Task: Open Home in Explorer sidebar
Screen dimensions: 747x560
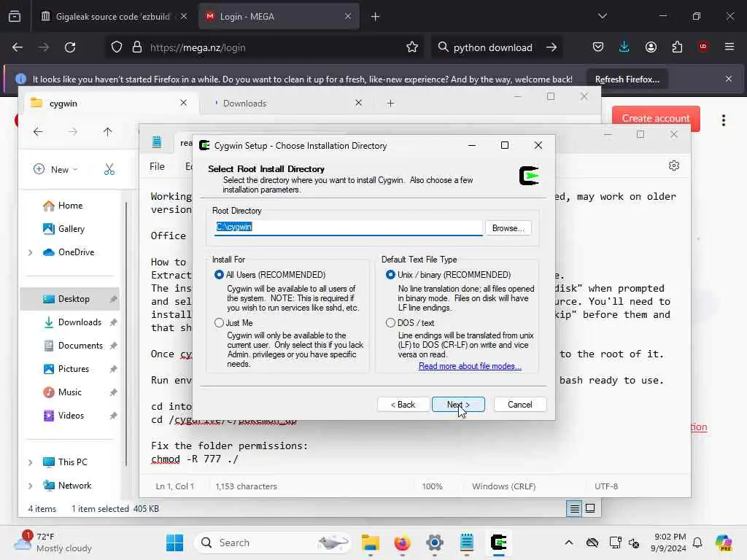Action: pyautogui.click(x=70, y=206)
